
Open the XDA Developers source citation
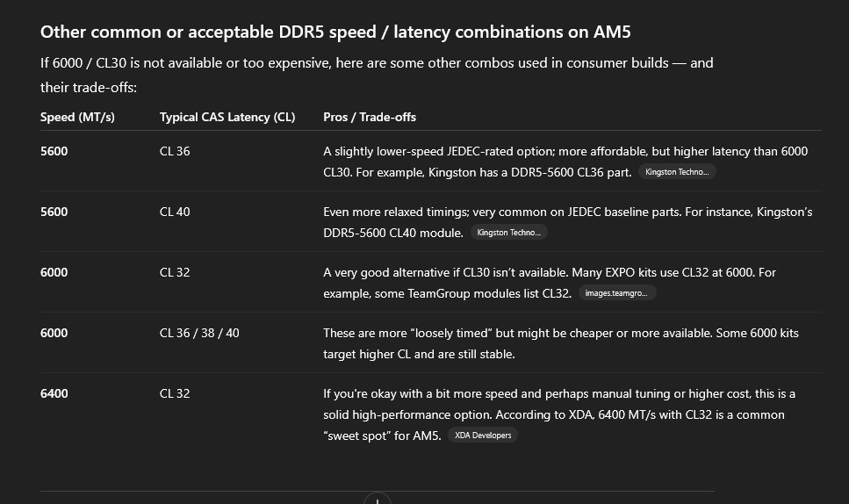click(483, 436)
